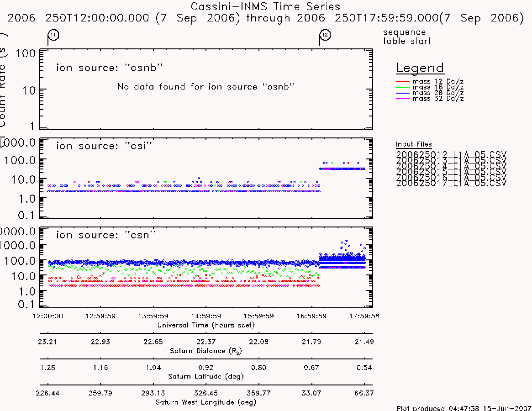Click the 'Universal Time (hours scet)' axis title
The image size is (532, 411).
tap(206, 325)
